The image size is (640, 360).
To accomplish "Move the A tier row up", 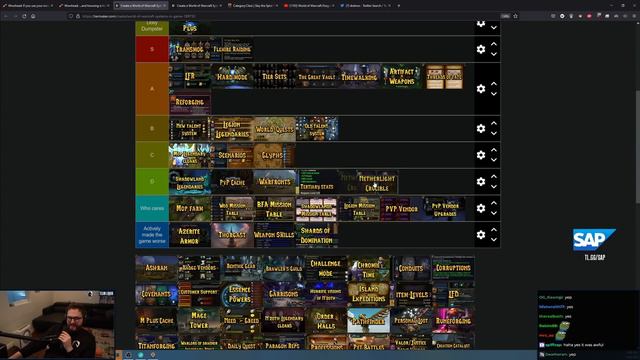I will [494, 83].
